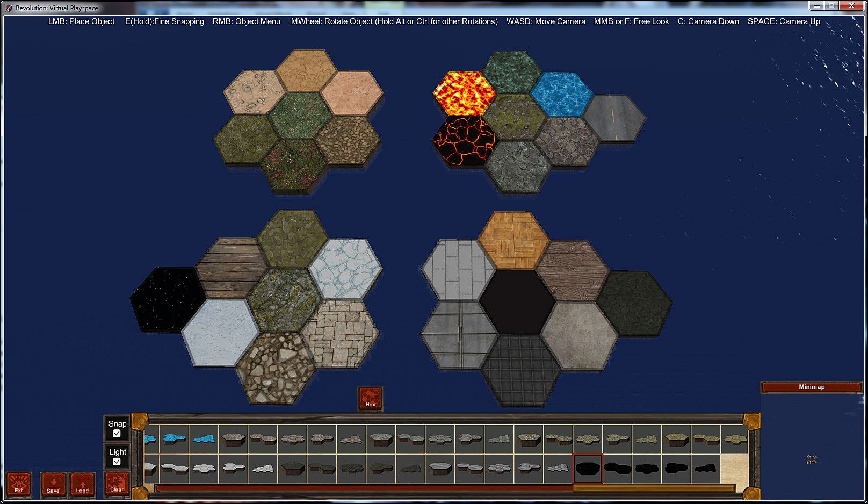Select the black triangle tile set
Viewport: 868px width, 504px height.
[x=706, y=469]
